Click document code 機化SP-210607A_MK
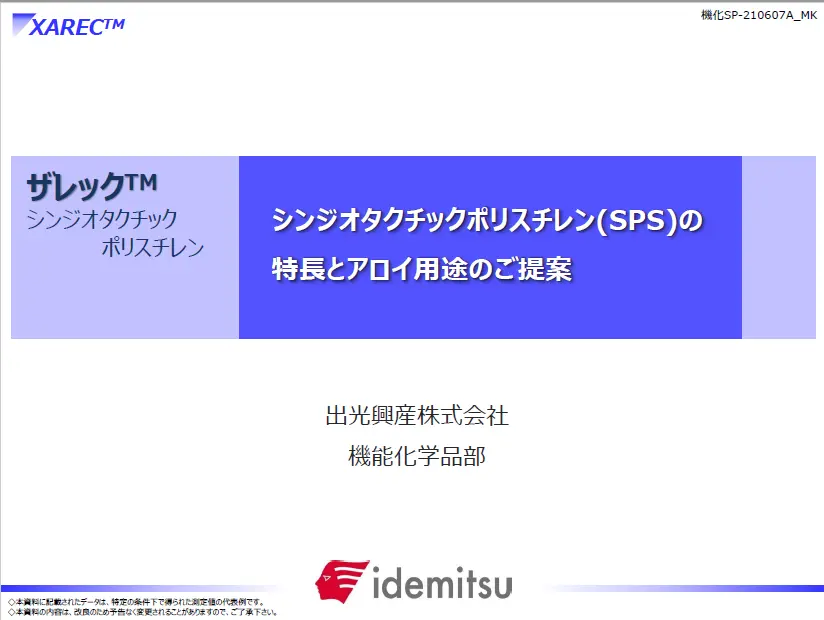 tap(759, 14)
